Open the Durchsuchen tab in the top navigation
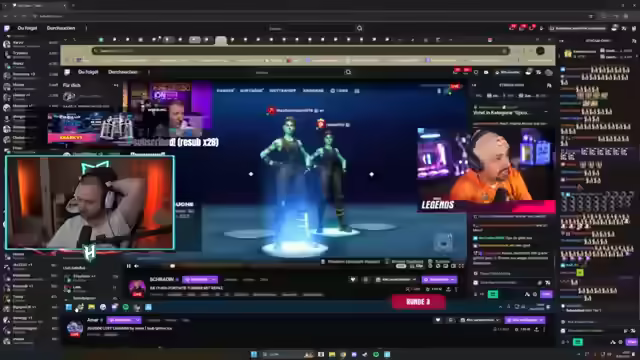This screenshot has height=360, width=640. click(x=61, y=28)
